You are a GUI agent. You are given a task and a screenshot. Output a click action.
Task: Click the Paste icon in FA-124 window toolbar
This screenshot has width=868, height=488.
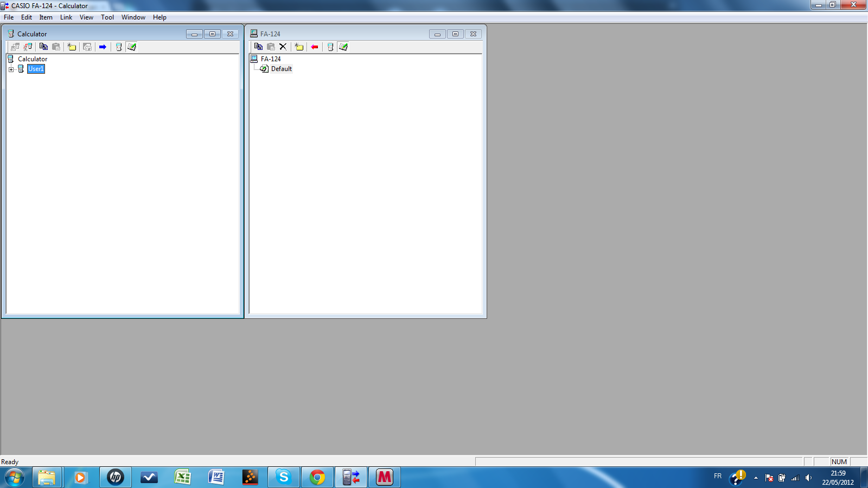(x=271, y=47)
